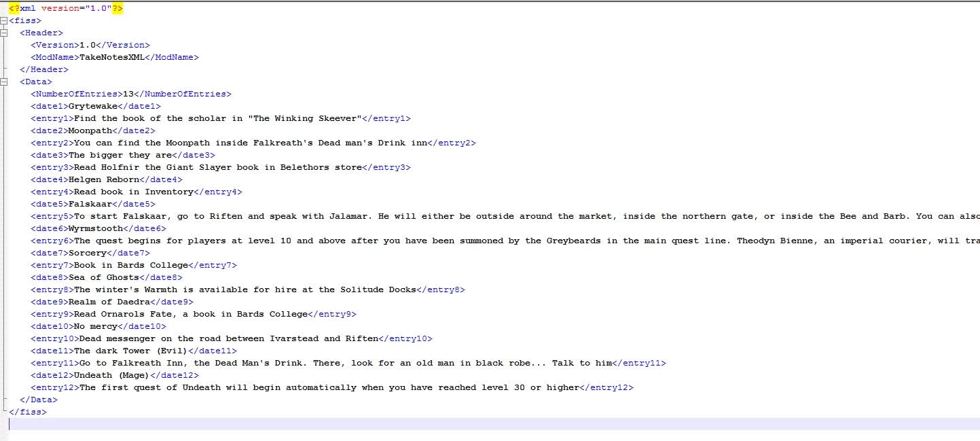980x441 pixels.
Task: Click date9 Realm of Daedra line
Action: [x=112, y=302]
